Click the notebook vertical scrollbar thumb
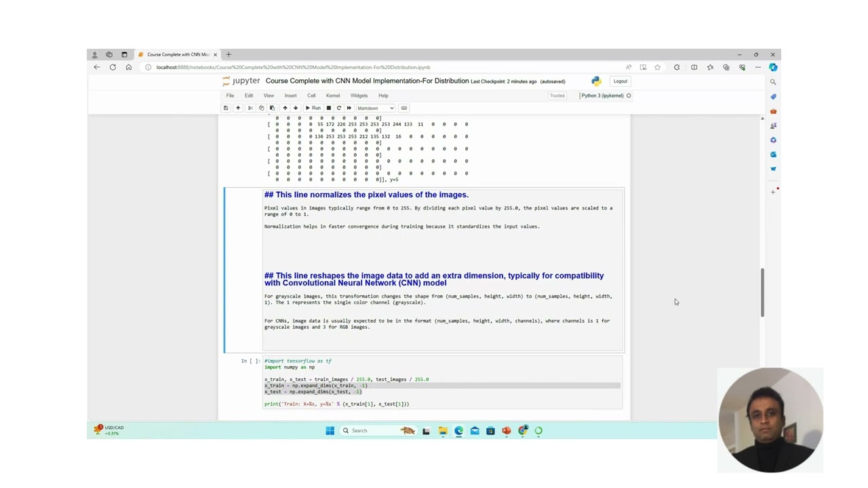This screenshot has height=488, width=868. [x=762, y=292]
